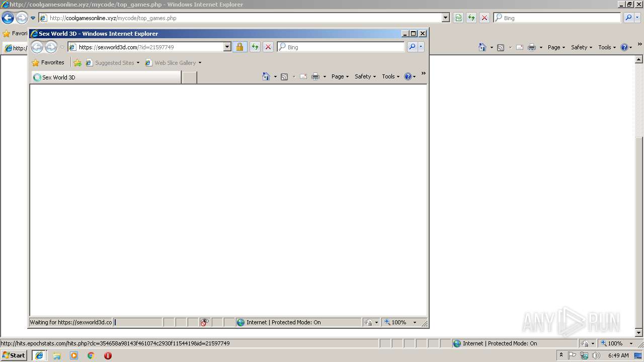Open Google Chrome from the taskbar
This screenshot has height=362, width=644.
pos(91,355)
